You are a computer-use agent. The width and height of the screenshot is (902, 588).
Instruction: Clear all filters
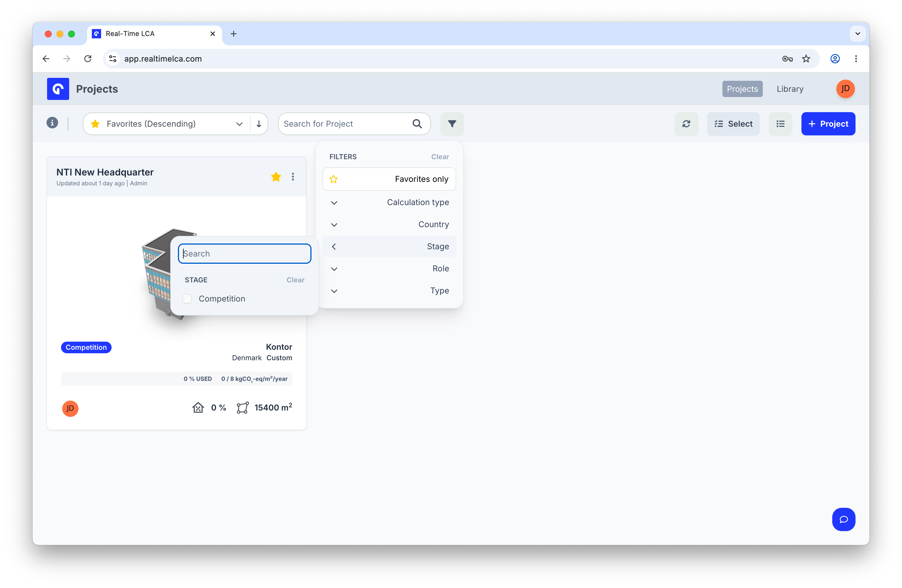click(x=440, y=157)
